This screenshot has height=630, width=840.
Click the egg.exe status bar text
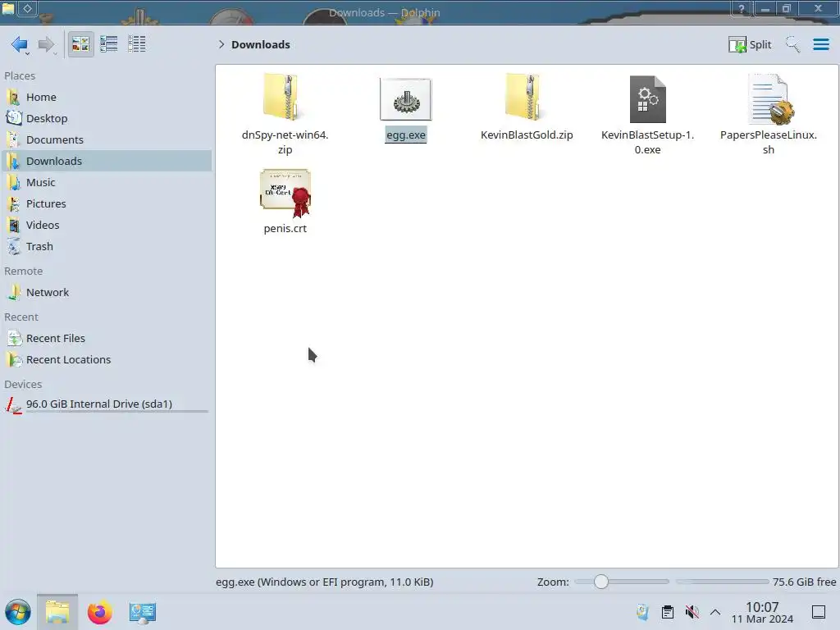[x=325, y=582]
